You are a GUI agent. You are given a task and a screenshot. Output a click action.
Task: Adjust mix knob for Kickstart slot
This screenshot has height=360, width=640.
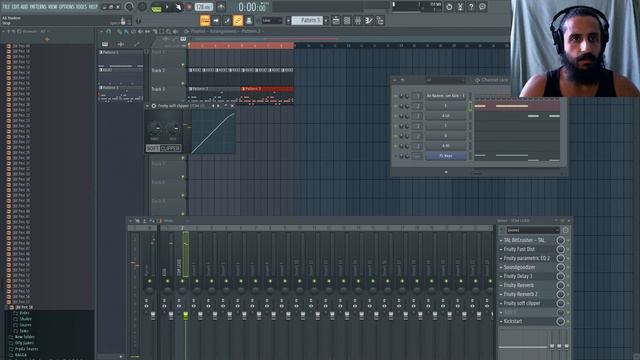point(560,321)
